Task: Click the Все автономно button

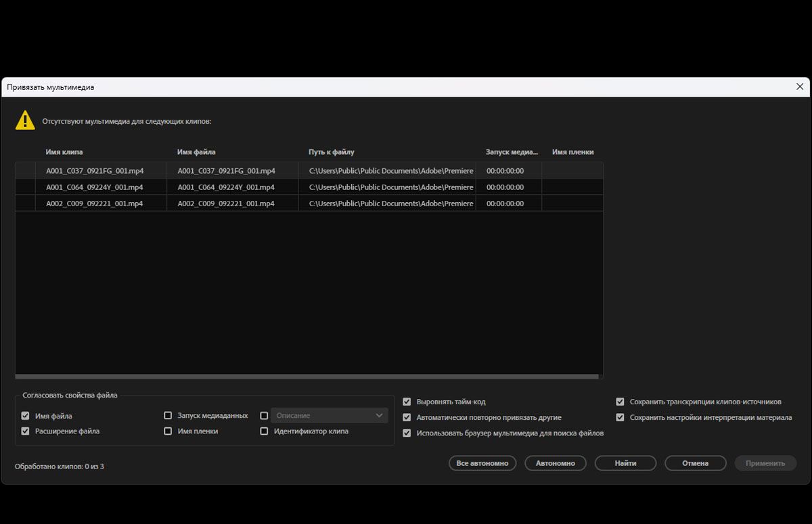Action: pyautogui.click(x=482, y=463)
